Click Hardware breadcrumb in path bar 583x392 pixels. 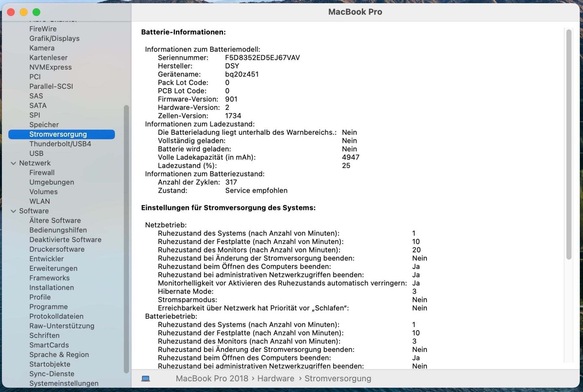276,378
